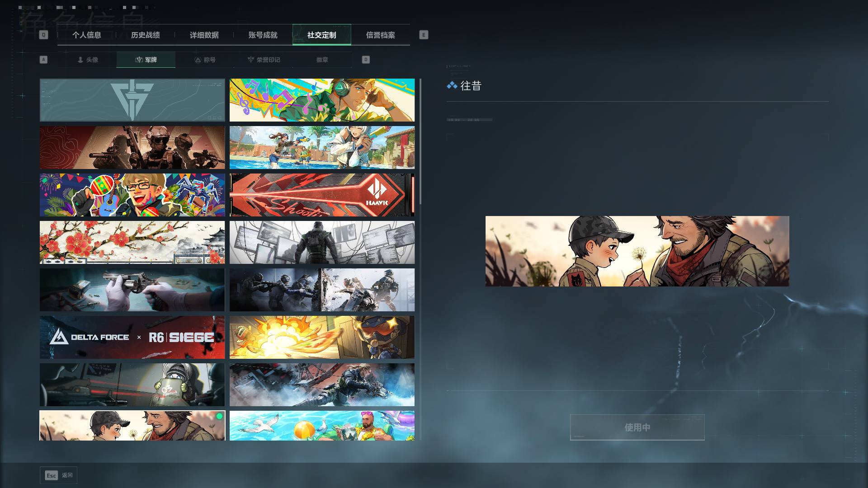Select the red HAAVK dog tag
The image size is (868, 488).
tap(322, 195)
